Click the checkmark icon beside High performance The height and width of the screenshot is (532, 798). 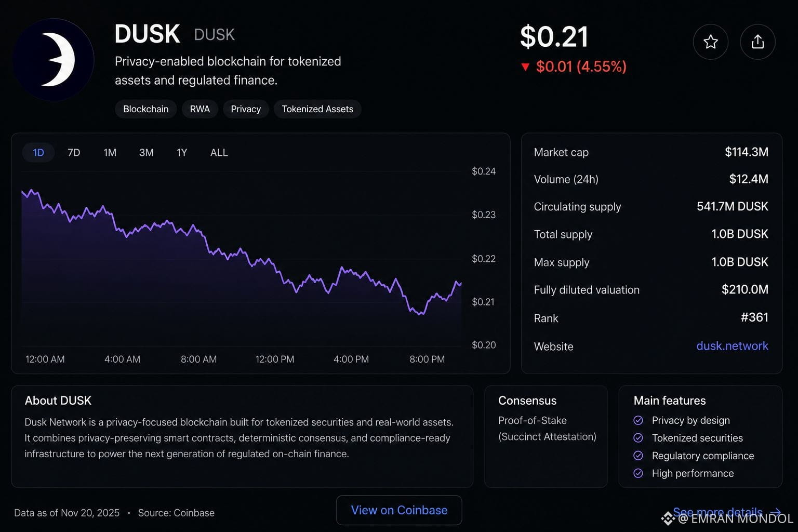click(639, 473)
